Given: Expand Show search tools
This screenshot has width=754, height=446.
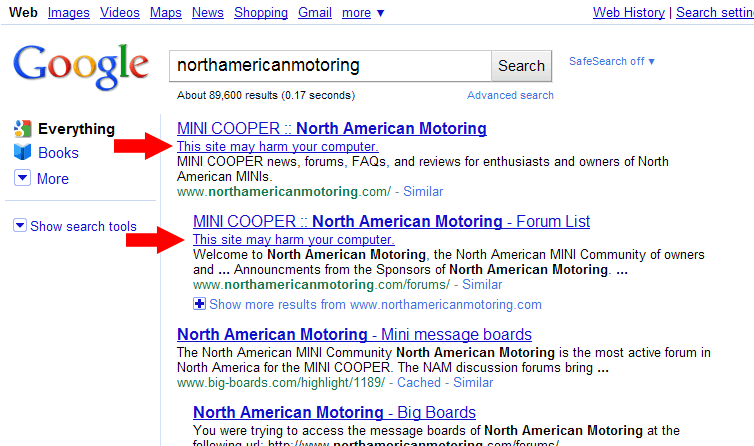Looking at the screenshot, I should pos(20,226).
